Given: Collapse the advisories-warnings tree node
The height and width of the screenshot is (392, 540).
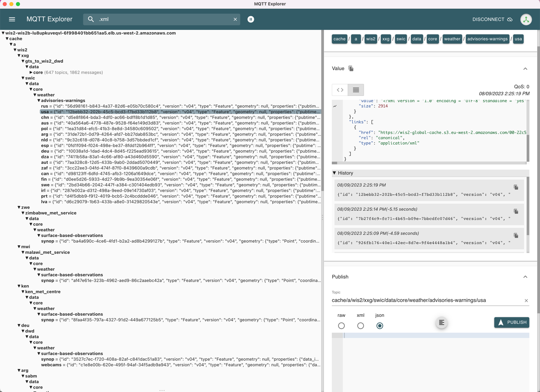Looking at the screenshot, I should [x=39, y=100].
